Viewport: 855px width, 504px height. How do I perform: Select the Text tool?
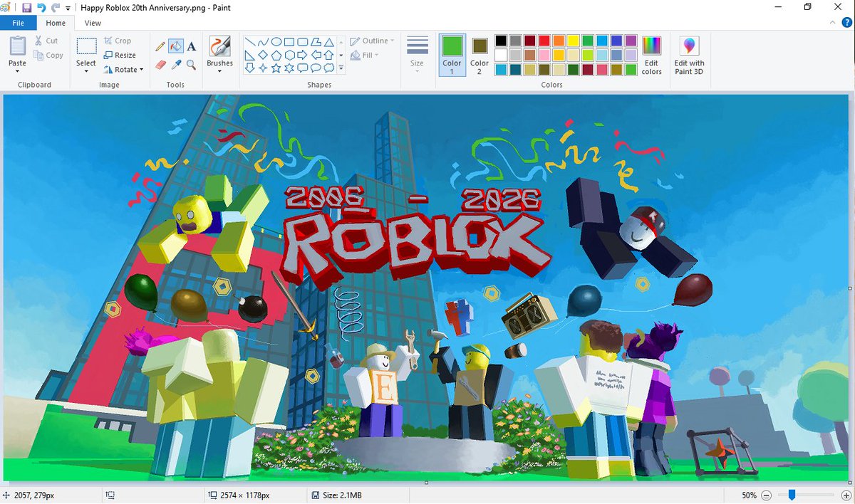pyautogui.click(x=191, y=47)
